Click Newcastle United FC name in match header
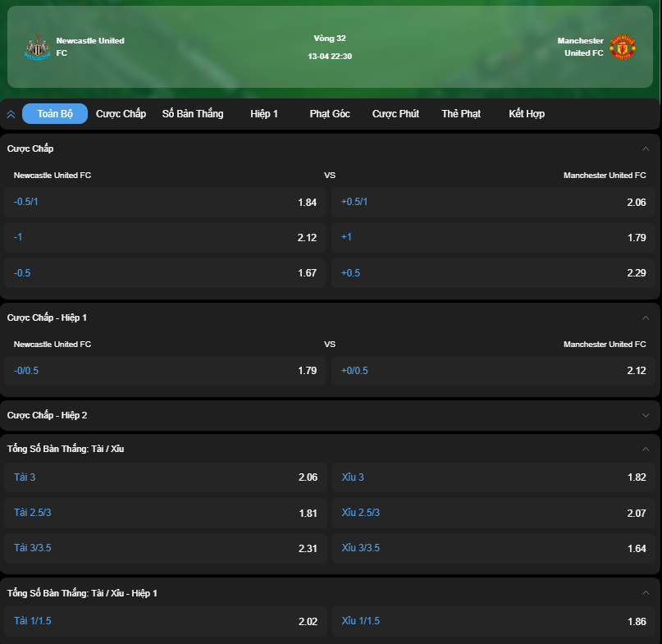The width and height of the screenshot is (662, 644). tap(90, 47)
